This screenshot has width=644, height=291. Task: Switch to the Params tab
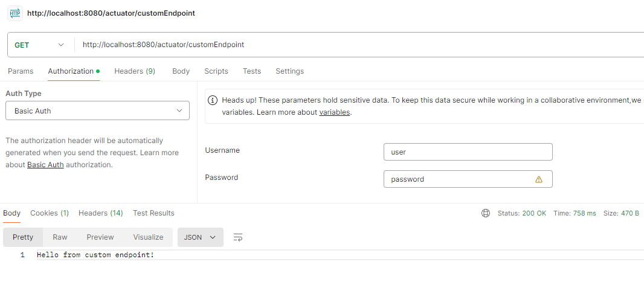click(x=21, y=71)
